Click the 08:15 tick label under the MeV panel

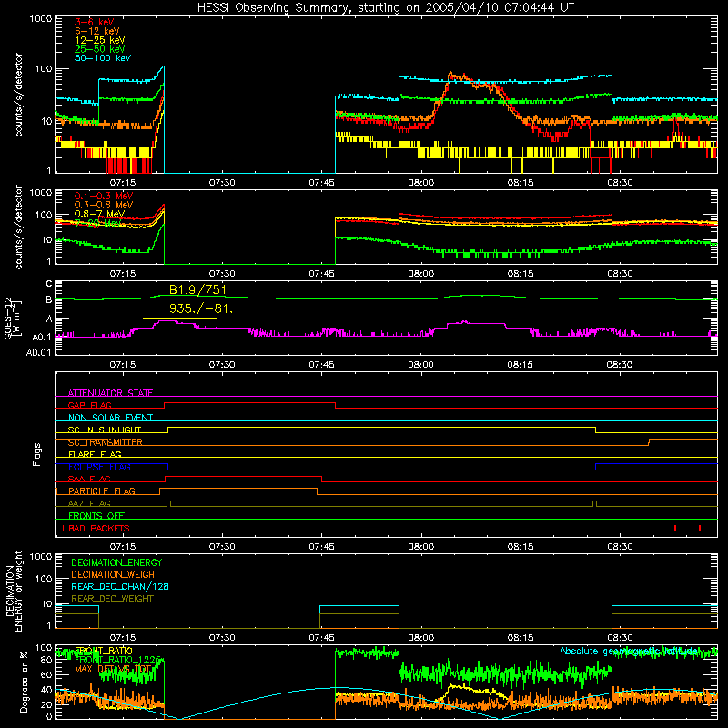(521, 274)
